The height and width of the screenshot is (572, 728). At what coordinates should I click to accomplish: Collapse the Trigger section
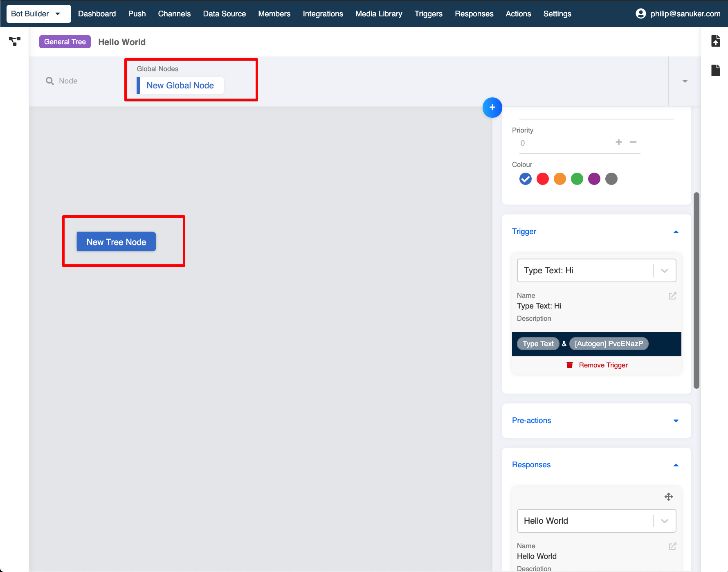point(676,232)
